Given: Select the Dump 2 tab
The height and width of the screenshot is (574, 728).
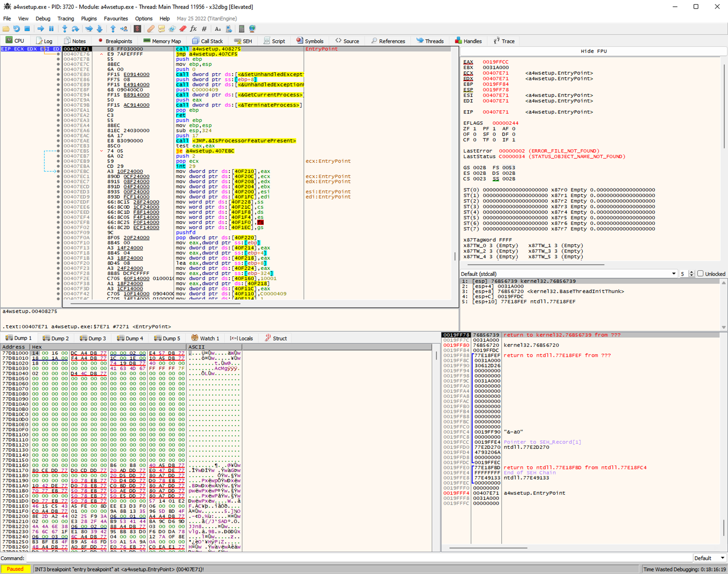Looking at the screenshot, I should [56, 338].
